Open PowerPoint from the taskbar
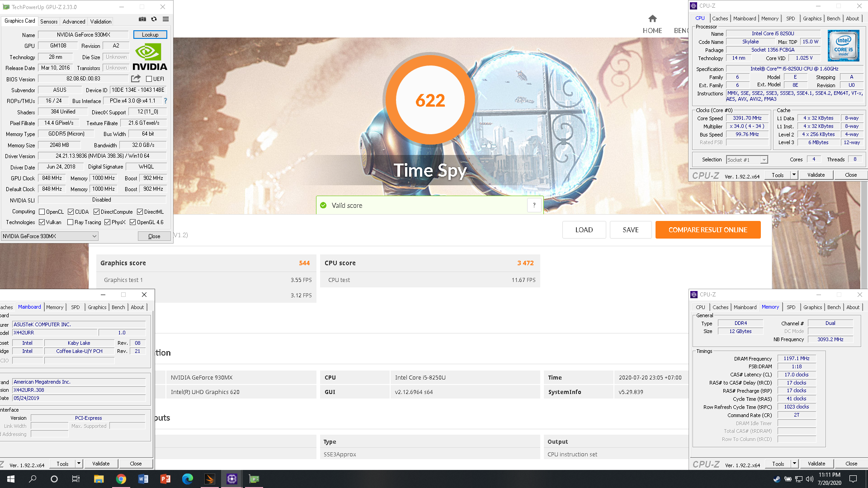 coord(165,479)
